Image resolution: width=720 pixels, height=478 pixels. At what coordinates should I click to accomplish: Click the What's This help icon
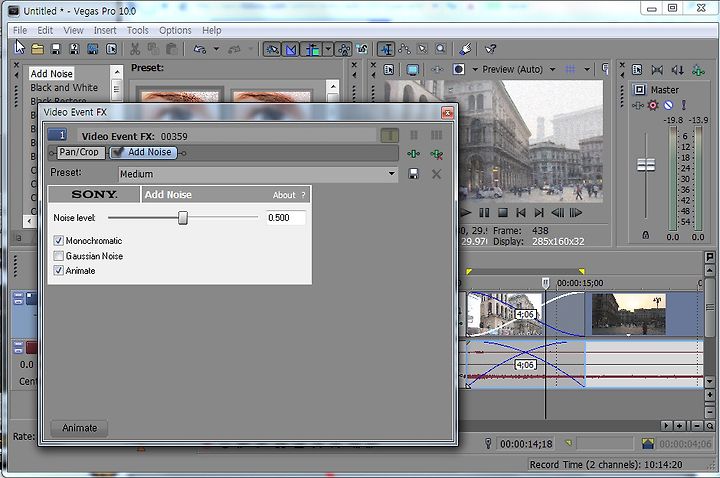[490, 49]
